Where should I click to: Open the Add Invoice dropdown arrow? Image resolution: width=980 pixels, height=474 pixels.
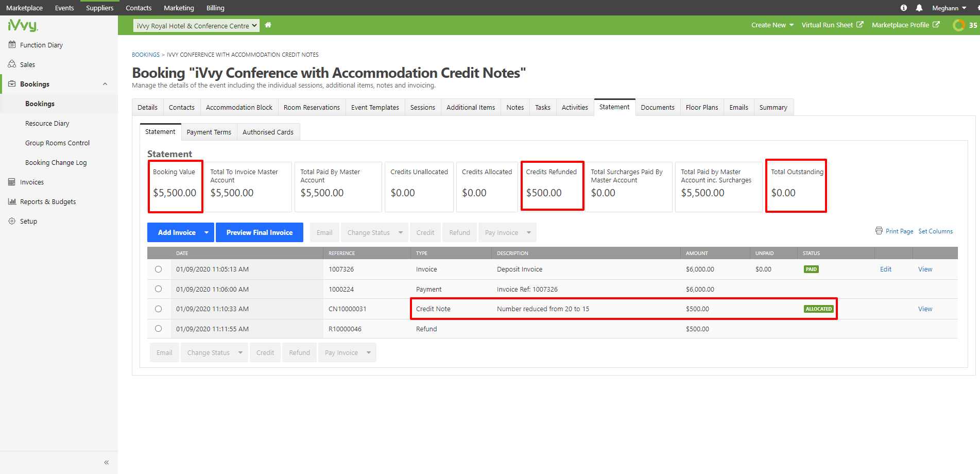click(x=207, y=232)
